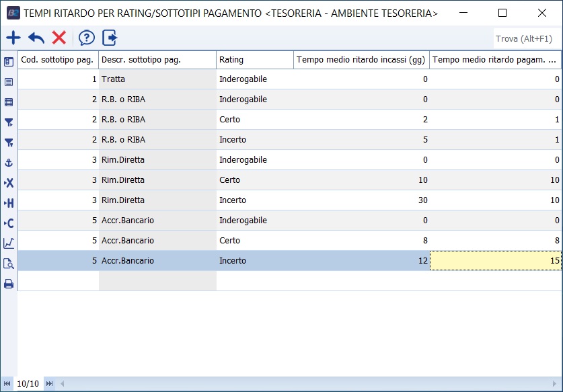563x392 pixels.
Task: Click 'Tempo medio ritardo pagam.' column header
Action: [x=496, y=60]
